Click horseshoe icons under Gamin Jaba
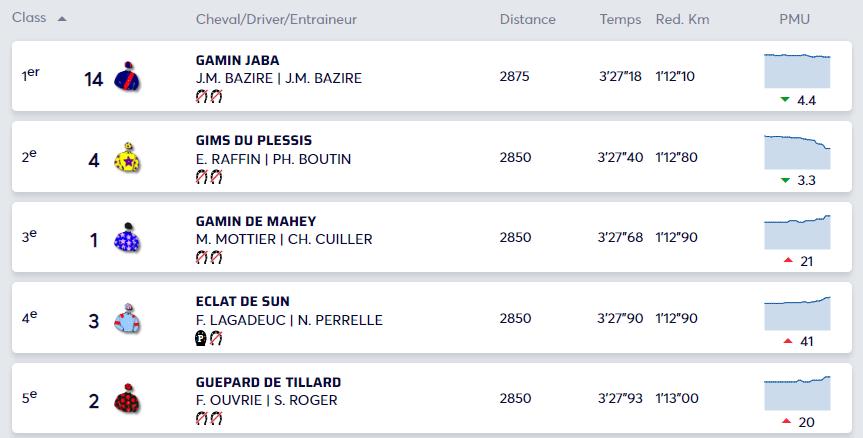The image size is (863, 438). click(208, 96)
